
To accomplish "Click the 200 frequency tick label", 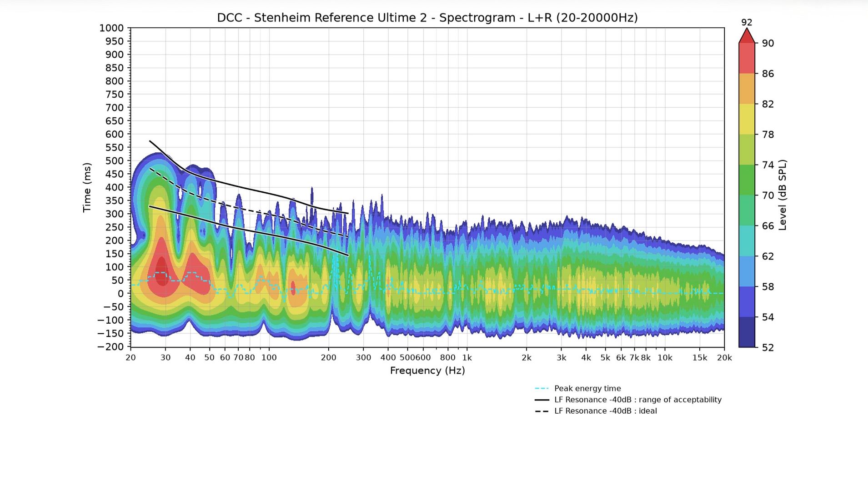I will tap(328, 358).
